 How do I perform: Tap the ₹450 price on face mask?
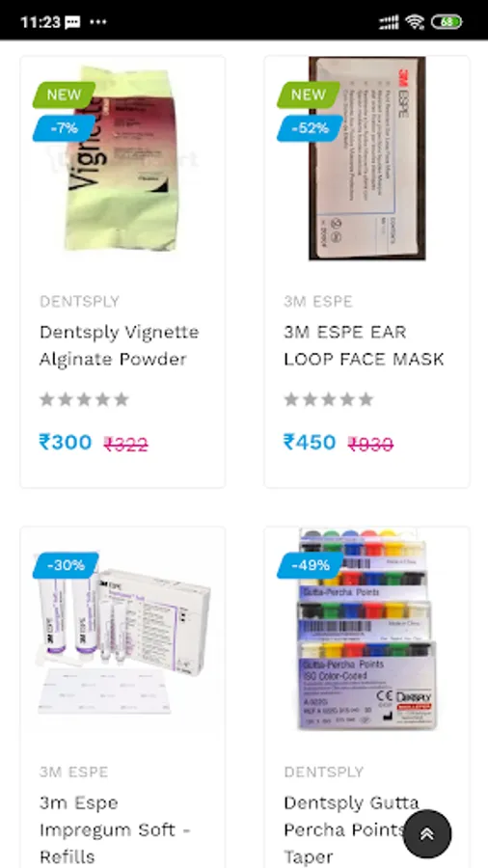pos(310,443)
